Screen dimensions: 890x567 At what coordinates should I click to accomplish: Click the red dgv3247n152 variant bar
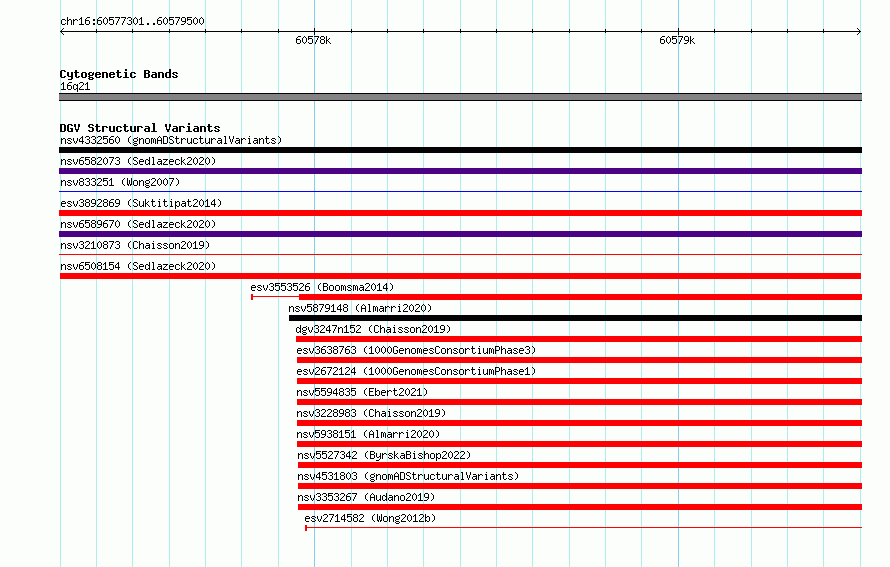579,339
